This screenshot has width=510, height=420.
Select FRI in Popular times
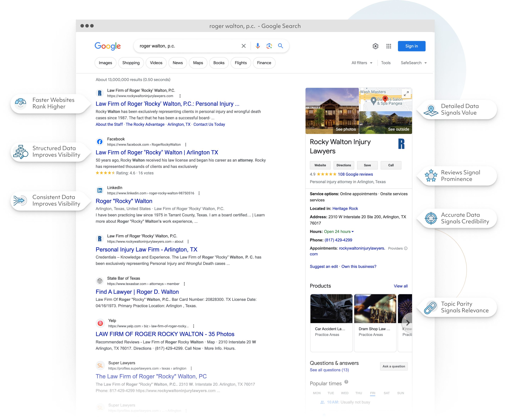pos(373,393)
